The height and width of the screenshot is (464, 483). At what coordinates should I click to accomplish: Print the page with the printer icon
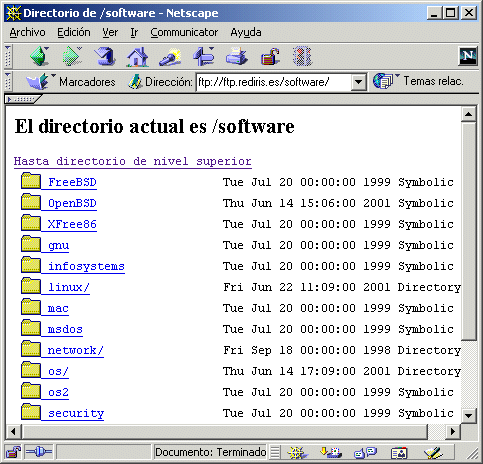(237, 56)
